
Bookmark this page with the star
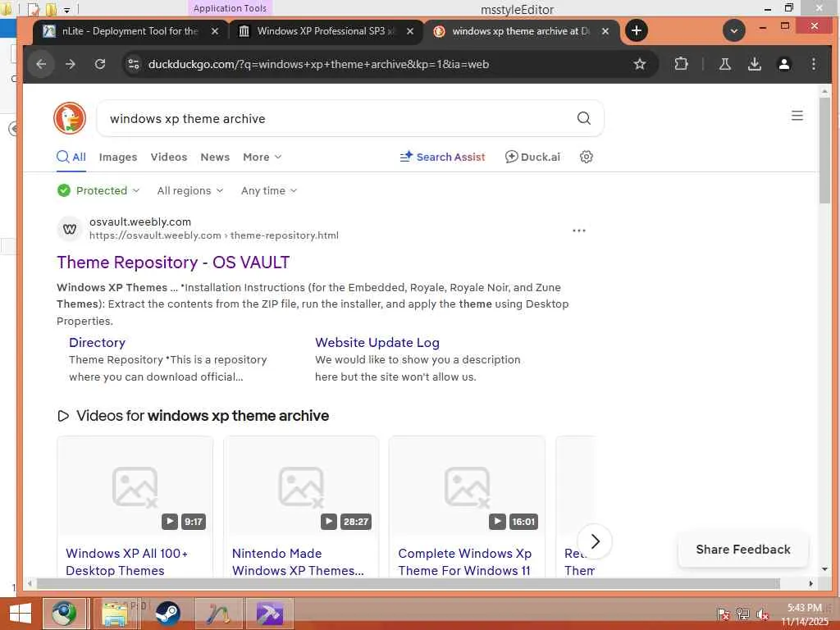point(639,64)
